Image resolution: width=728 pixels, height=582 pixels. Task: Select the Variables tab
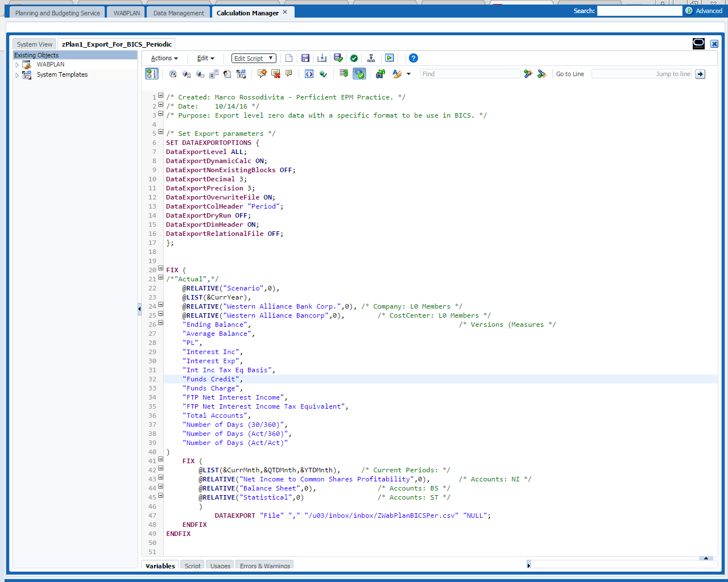[159, 566]
